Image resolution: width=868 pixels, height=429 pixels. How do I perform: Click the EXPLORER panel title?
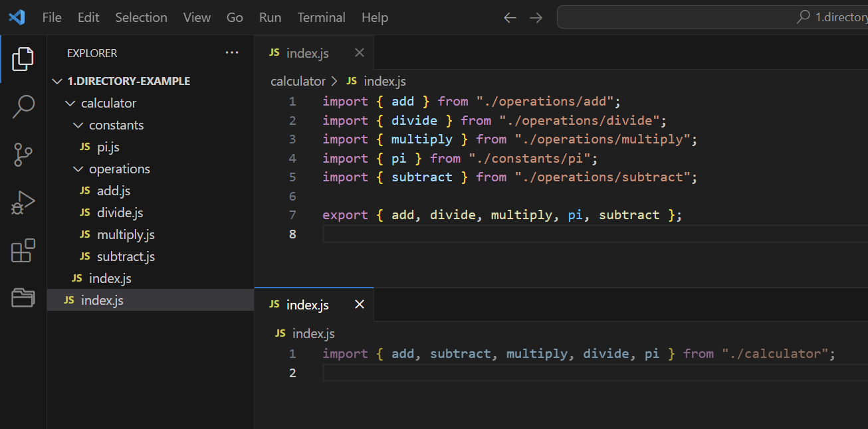92,53
